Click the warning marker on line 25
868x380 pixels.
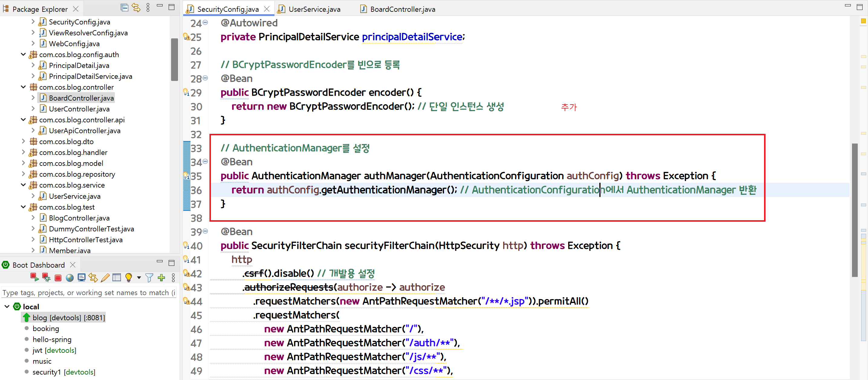point(186,36)
